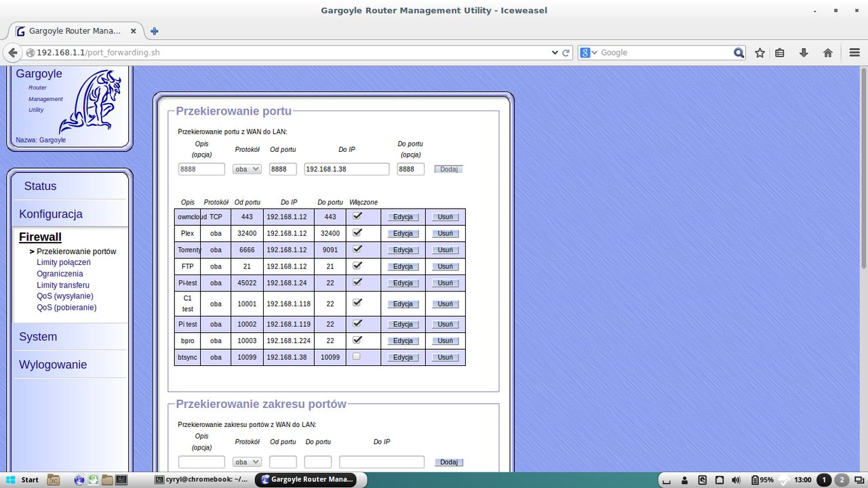
Task: Click Dodaj in the port range section
Action: (x=449, y=462)
